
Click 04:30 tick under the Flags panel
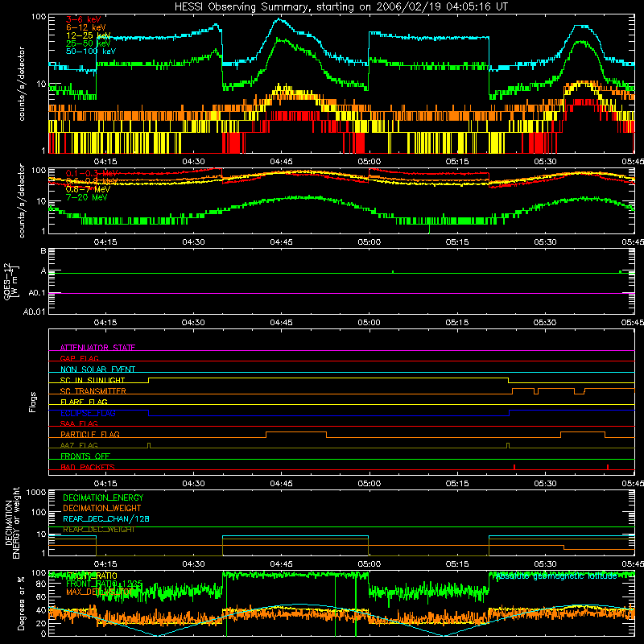pyautogui.click(x=193, y=484)
